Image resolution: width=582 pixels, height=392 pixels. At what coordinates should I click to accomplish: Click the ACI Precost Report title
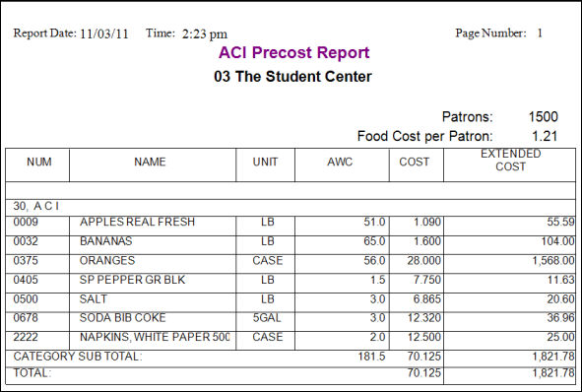coord(294,52)
